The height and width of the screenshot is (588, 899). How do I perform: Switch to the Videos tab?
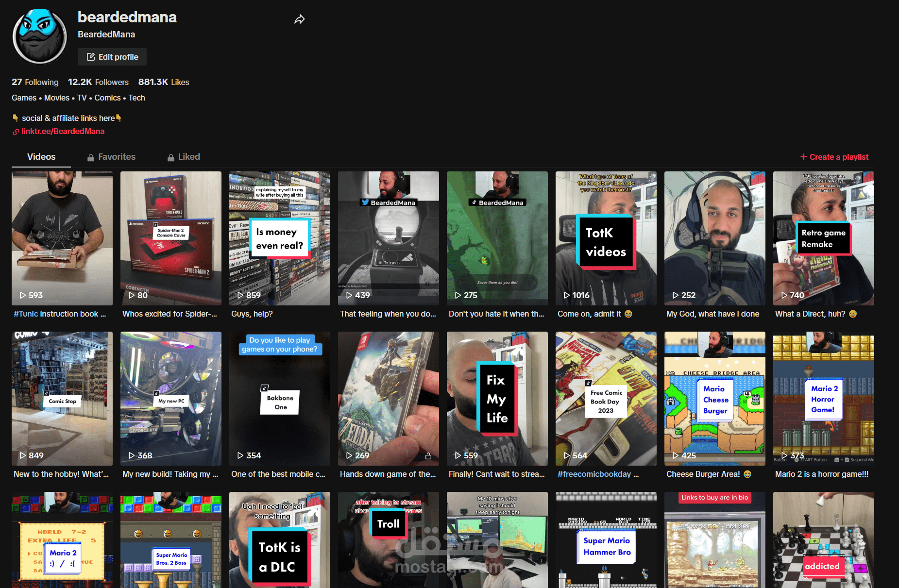click(41, 157)
